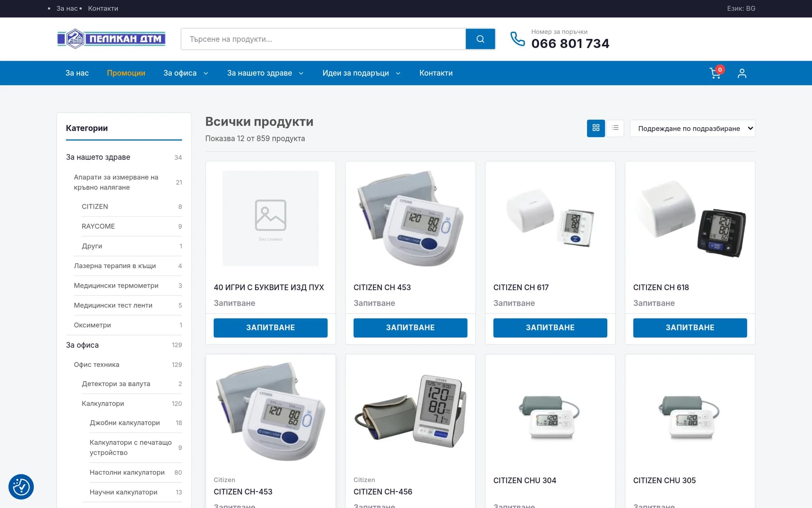This screenshot has height=508, width=812.
Task: Click the phone handset icon
Action: [x=518, y=39]
